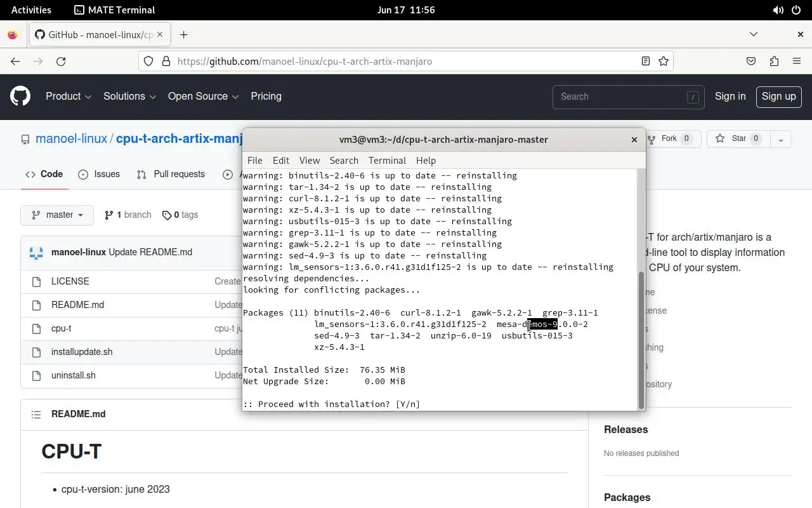The height and width of the screenshot is (508, 812).
Task: Click the Firefox browser back arrow
Action: (15, 62)
